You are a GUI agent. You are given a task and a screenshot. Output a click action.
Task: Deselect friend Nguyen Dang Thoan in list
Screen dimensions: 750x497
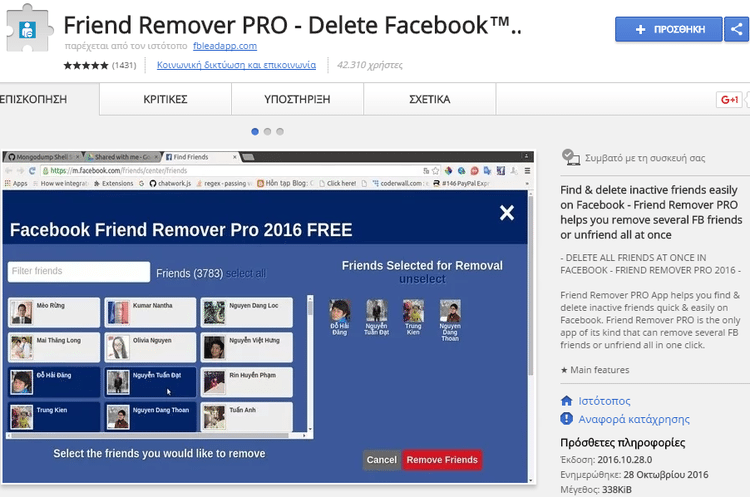click(x=150, y=417)
